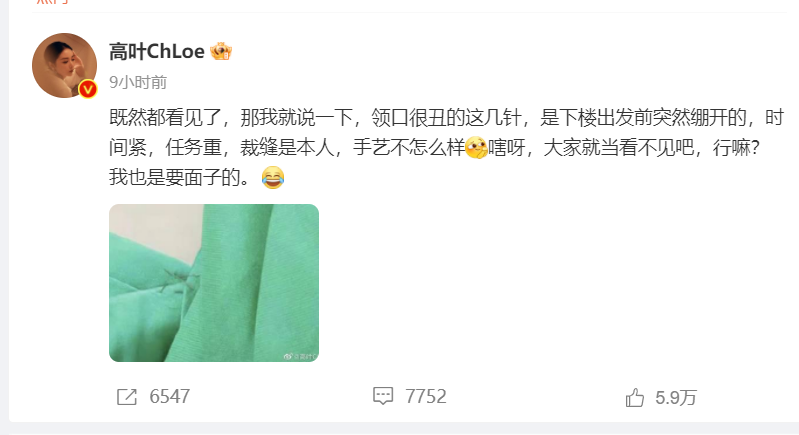
Task: Select the orange tab label at top
Action: pyautogui.click(x=52, y=2)
